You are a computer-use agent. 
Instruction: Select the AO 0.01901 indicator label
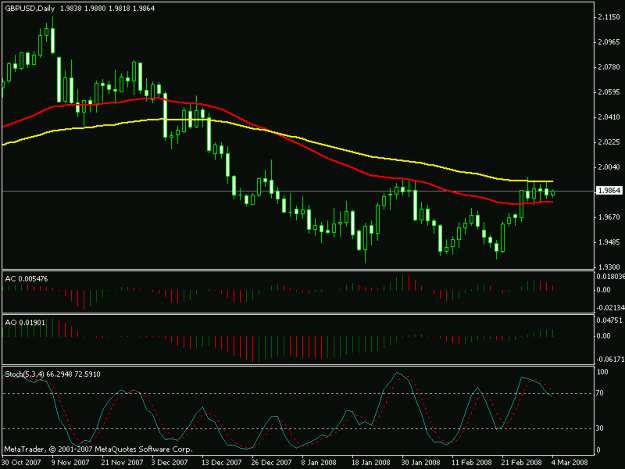(25, 322)
